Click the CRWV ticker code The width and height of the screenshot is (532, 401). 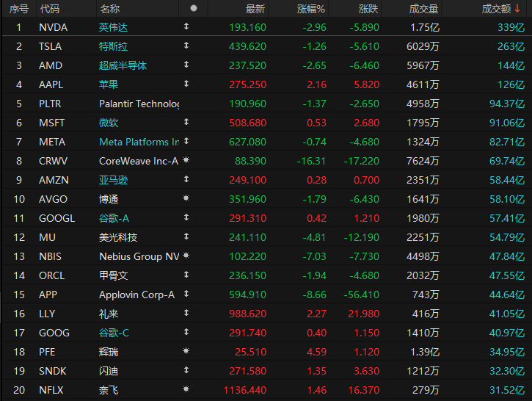tap(54, 161)
